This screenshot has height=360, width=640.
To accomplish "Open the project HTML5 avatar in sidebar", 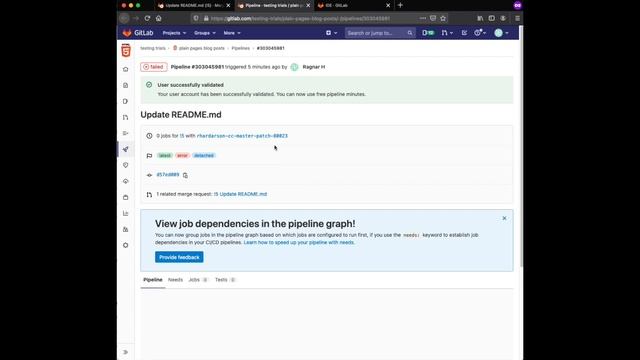I will [126, 50].
